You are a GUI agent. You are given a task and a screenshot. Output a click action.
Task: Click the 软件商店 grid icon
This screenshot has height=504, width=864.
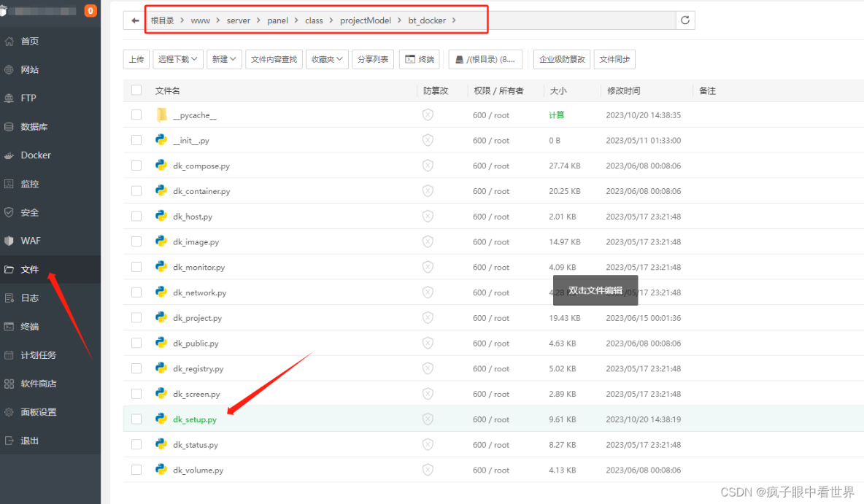click(x=9, y=384)
